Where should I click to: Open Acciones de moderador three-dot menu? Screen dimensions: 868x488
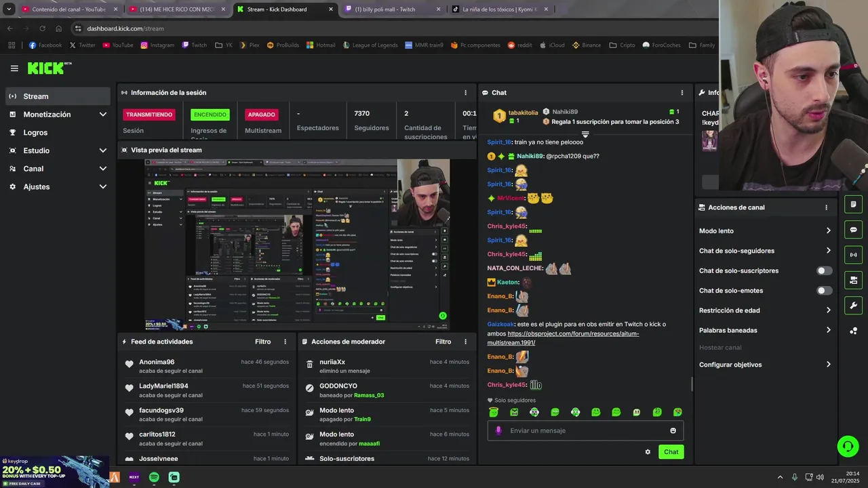pyautogui.click(x=465, y=342)
